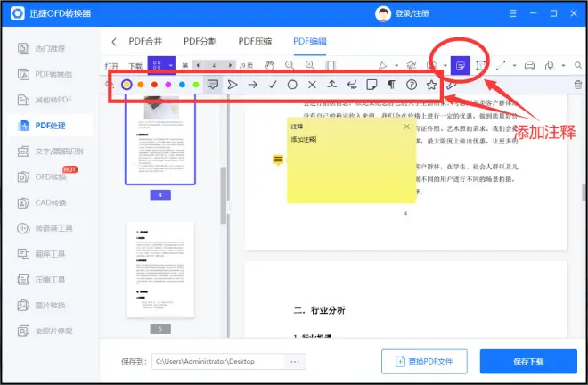This screenshot has width=588, height=385.
Task: Select the blue annotation color
Action: pyautogui.click(x=182, y=85)
